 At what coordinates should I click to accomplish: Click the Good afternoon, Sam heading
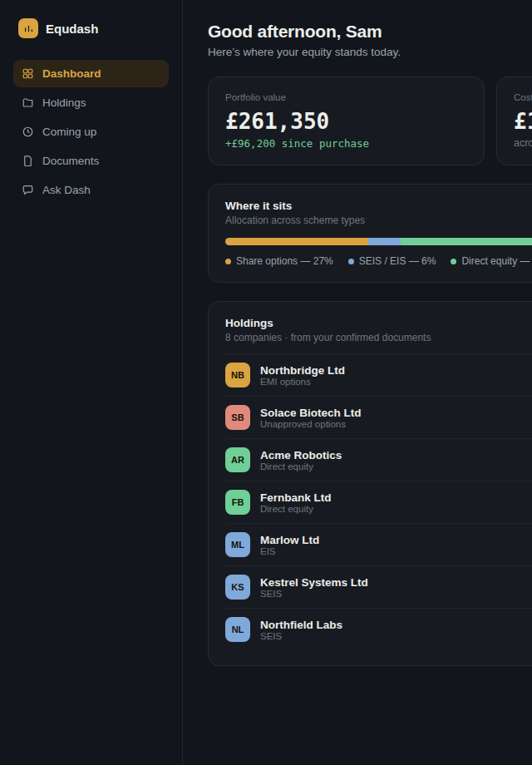click(294, 32)
